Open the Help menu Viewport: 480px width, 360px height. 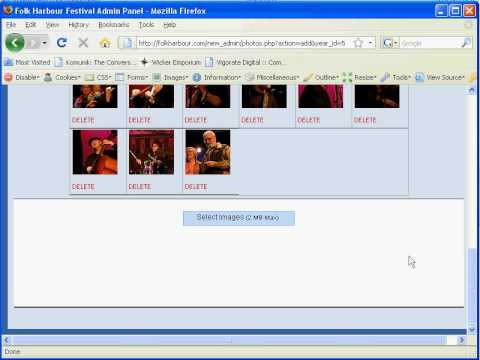click(169, 25)
